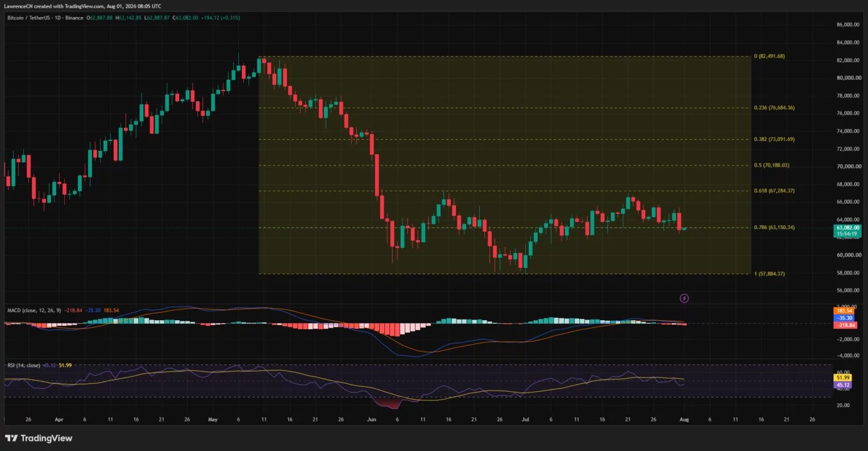Image resolution: width=868 pixels, height=451 pixels.
Task: Click the 80,000.00 price axis label
Action: (x=848, y=78)
